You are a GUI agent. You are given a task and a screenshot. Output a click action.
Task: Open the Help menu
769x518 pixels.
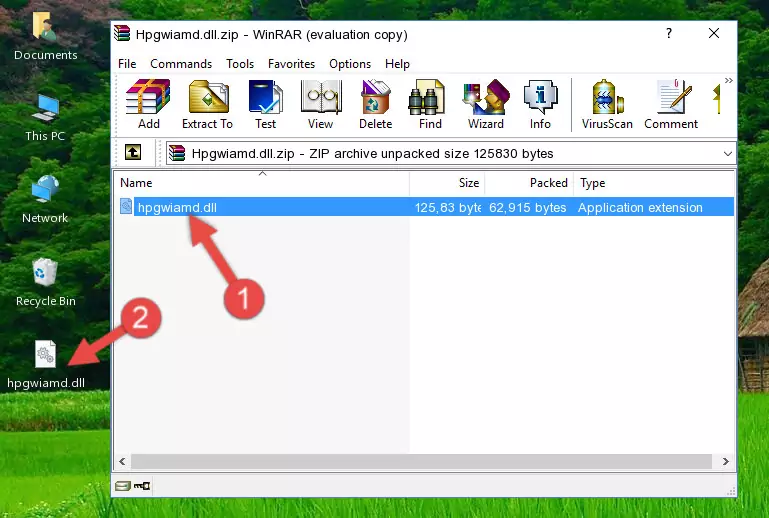pyautogui.click(x=397, y=64)
